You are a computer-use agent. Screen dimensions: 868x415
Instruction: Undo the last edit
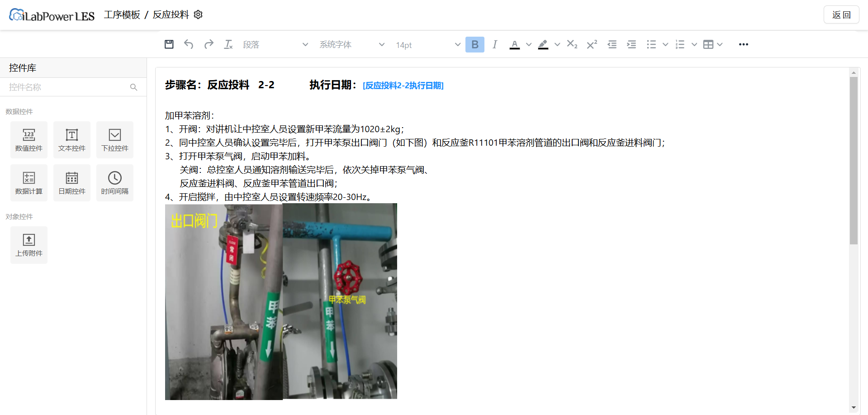189,44
